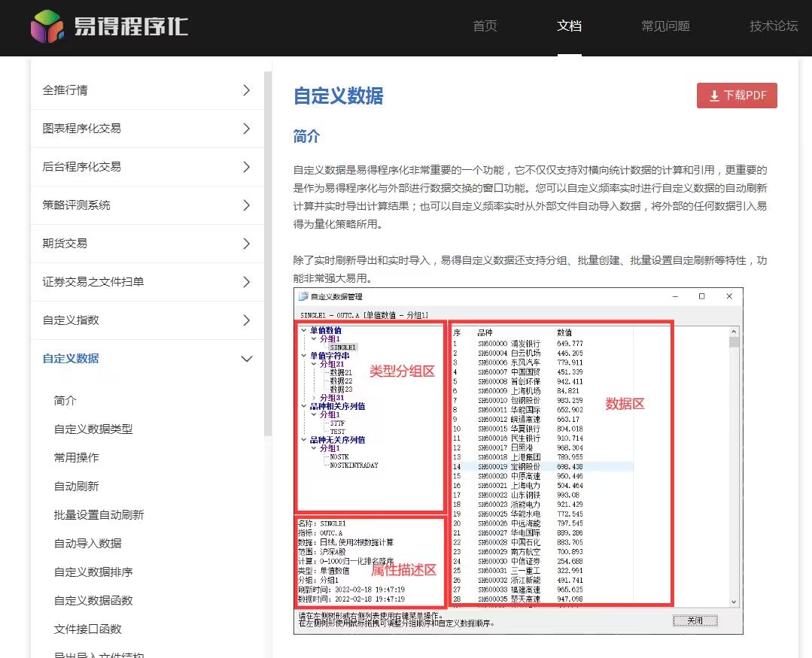The height and width of the screenshot is (658, 812).
Task: Expand the 策略评测系统 section chevron
Action: coord(247,205)
